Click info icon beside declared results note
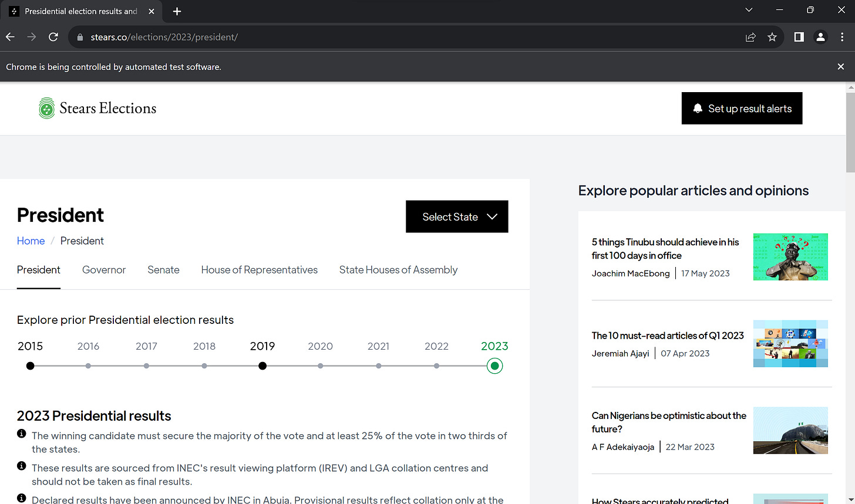The height and width of the screenshot is (504, 855). (x=22, y=498)
